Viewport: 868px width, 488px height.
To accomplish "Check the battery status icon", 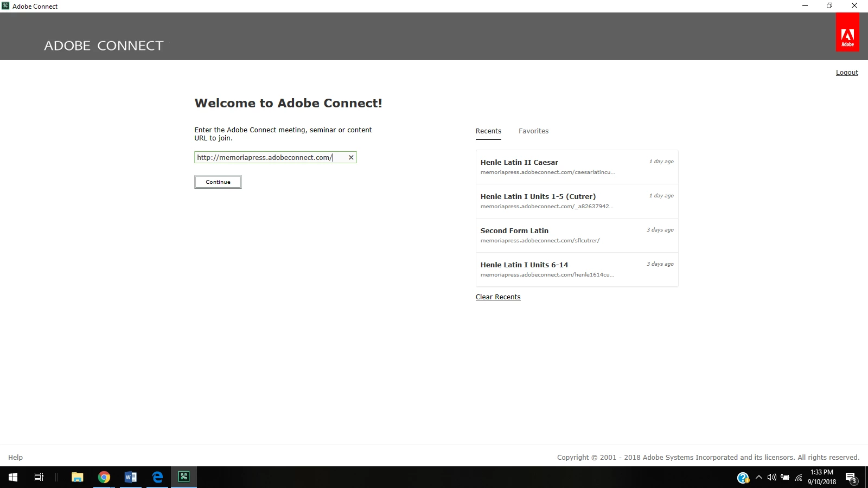I will pos(785,477).
